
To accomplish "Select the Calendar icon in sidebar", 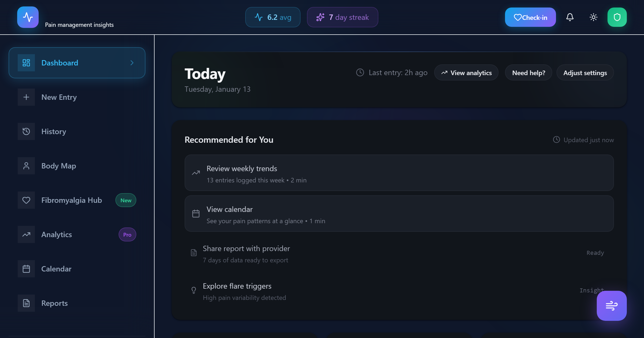I will pyautogui.click(x=26, y=269).
